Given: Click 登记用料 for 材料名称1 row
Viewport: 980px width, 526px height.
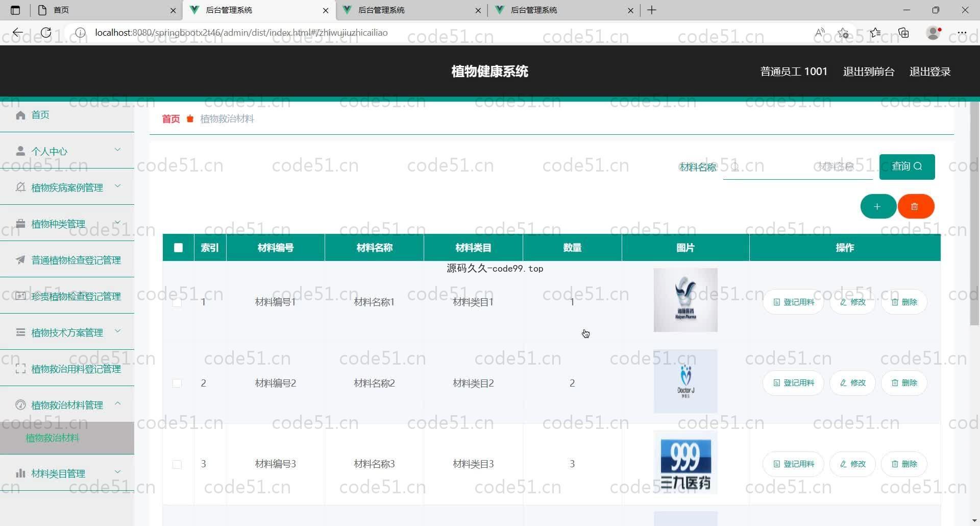Looking at the screenshot, I should (x=794, y=302).
